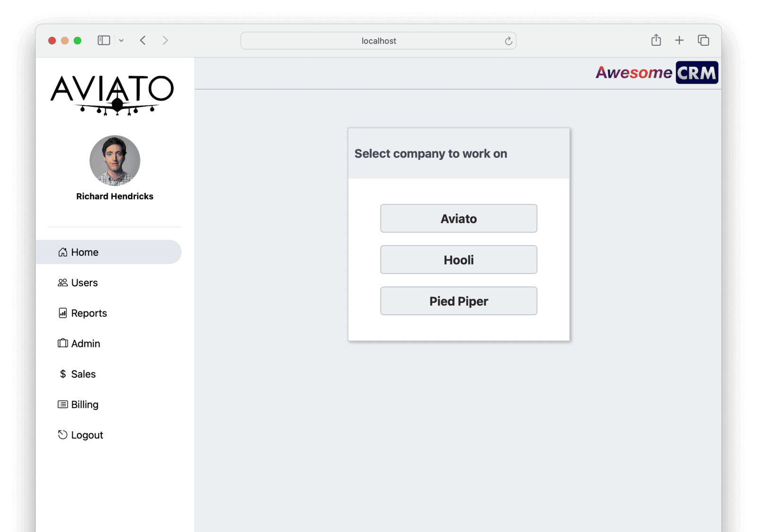The height and width of the screenshot is (532, 757).
Task: Toggle the browser sidebar
Action: point(104,40)
